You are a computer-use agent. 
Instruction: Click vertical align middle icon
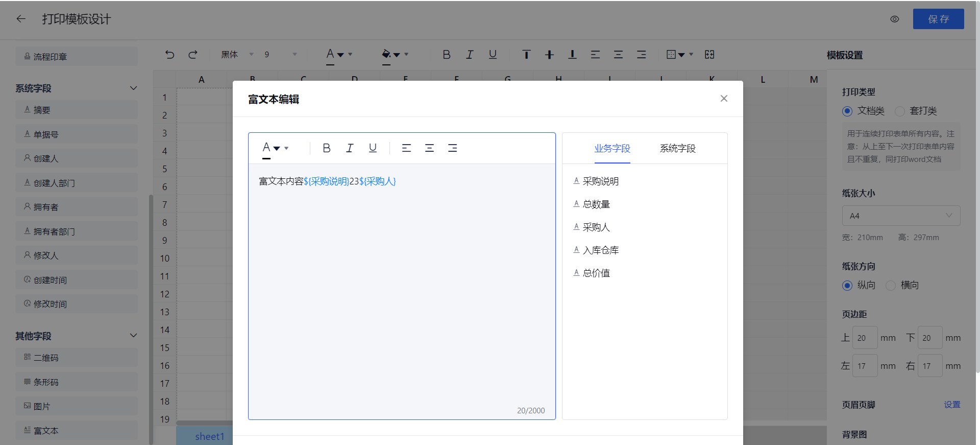point(549,54)
